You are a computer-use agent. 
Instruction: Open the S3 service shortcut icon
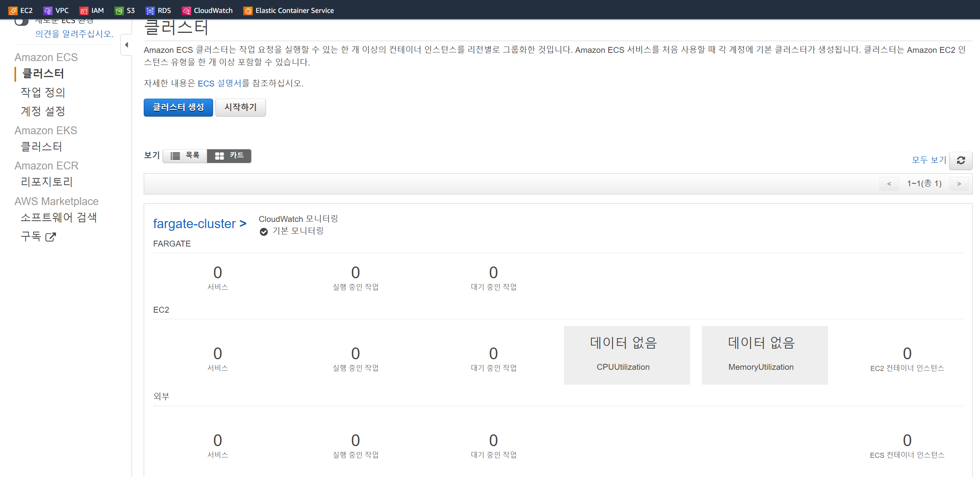coord(119,11)
